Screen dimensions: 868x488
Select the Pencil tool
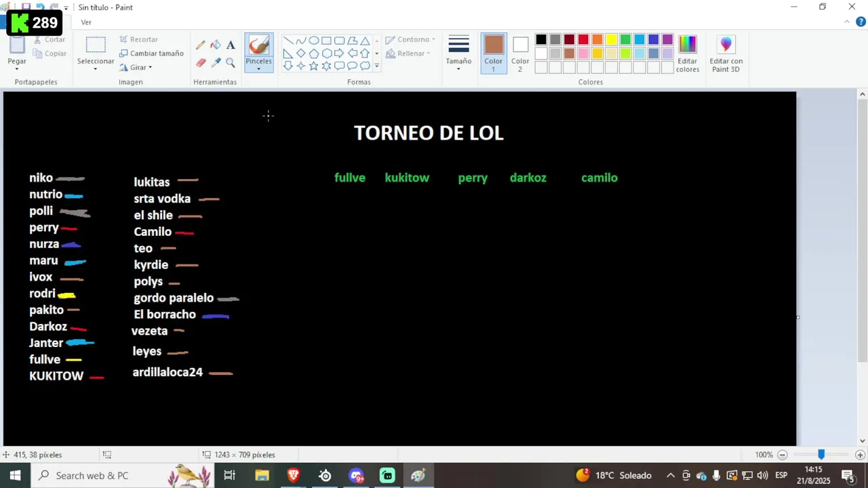point(201,45)
